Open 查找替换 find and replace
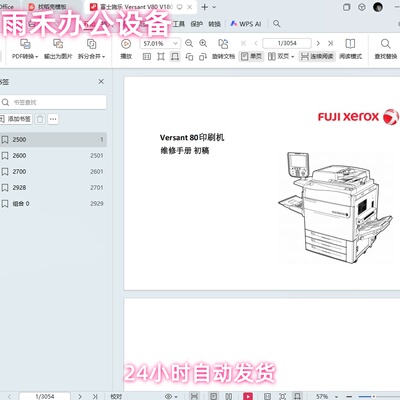This screenshot has width=400, height=400. coord(386,49)
